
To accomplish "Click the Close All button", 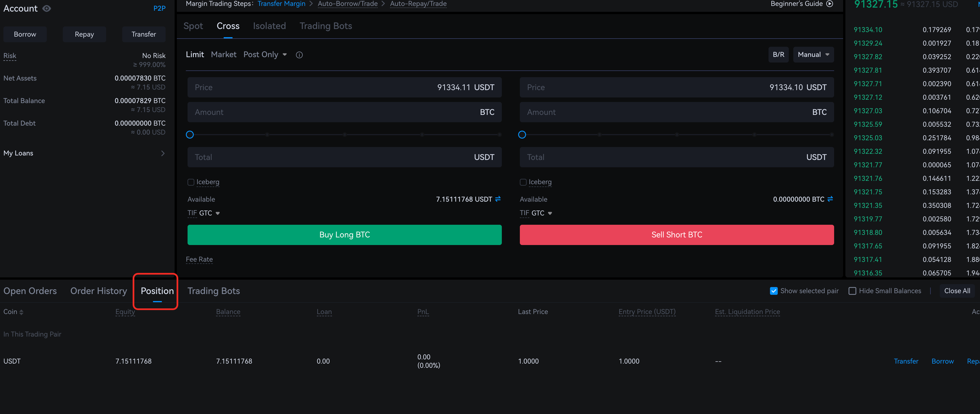I will click(957, 291).
